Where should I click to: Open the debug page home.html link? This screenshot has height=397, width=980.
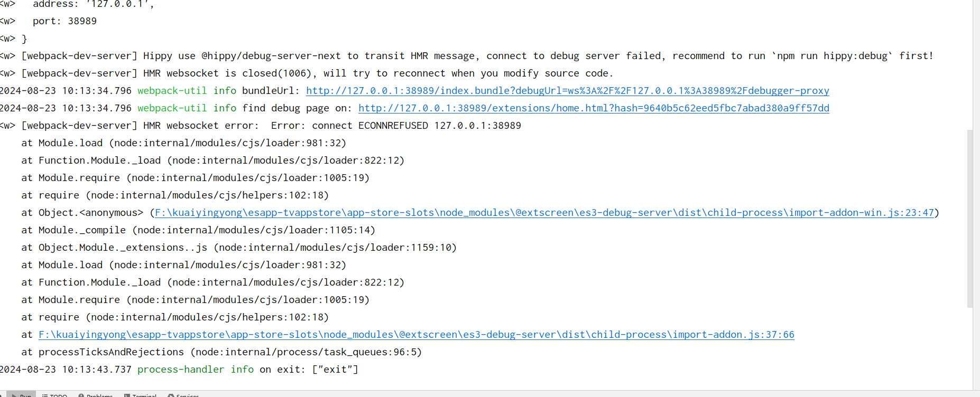pos(594,108)
